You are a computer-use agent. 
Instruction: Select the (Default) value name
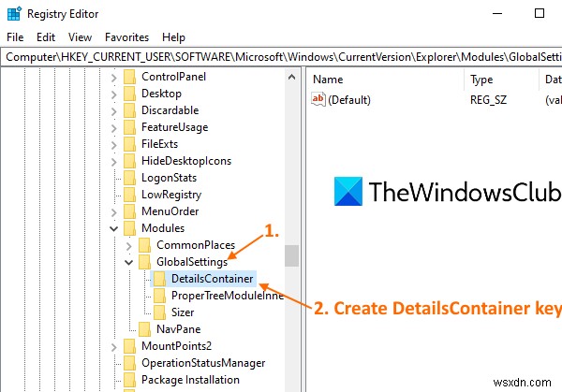[x=349, y=99]
